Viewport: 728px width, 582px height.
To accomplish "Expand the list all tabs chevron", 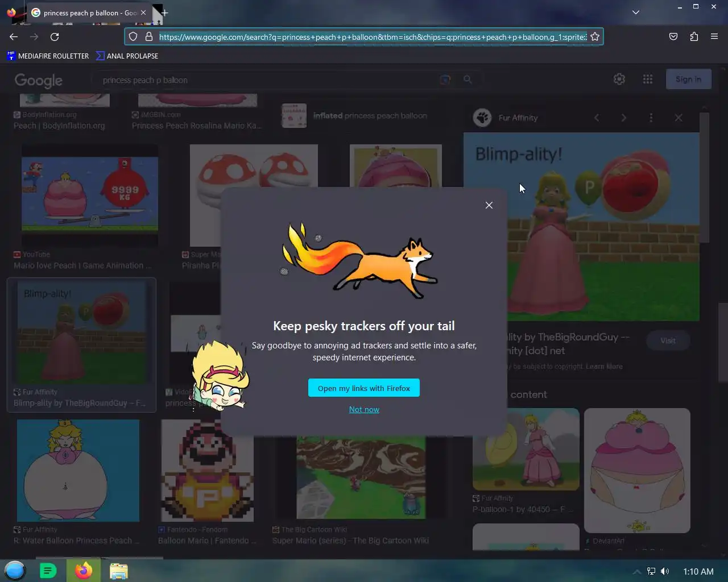I will click(636, 12).
